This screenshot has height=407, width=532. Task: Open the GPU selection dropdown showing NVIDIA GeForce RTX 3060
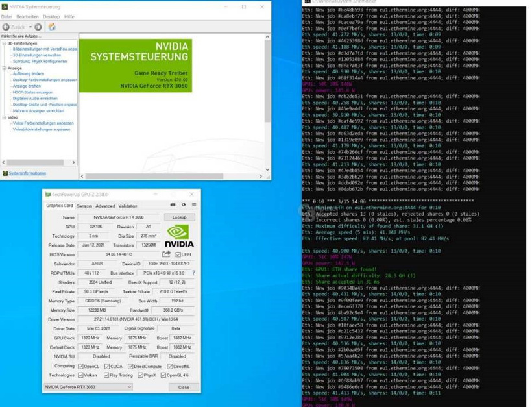130,387
